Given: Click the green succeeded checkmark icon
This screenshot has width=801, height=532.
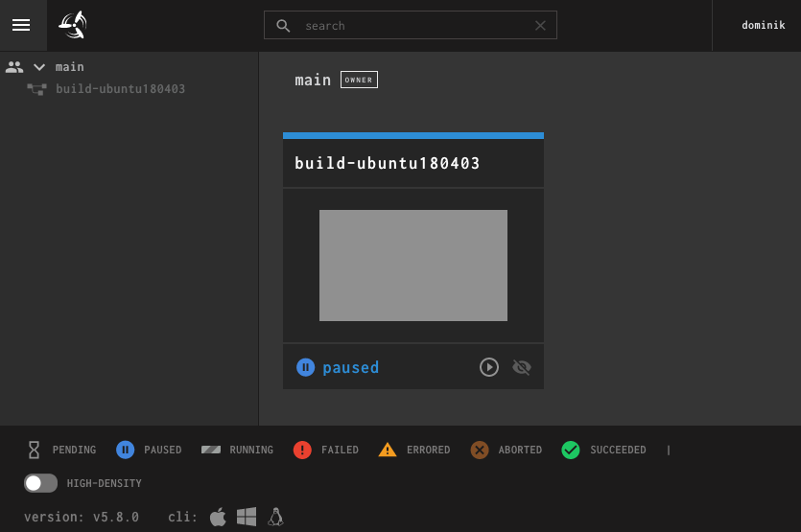Looking at the screenshot, I should click(571, 450).
